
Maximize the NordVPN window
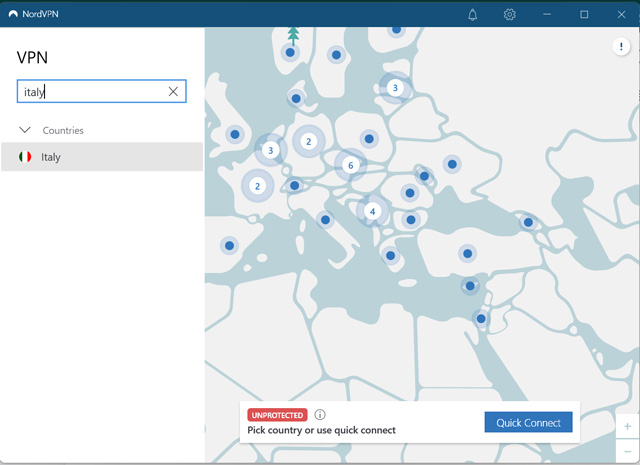point(584,14)
